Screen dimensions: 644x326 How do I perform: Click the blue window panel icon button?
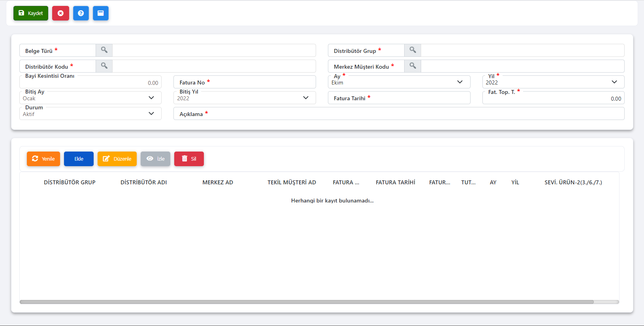(x=100, y=13)
